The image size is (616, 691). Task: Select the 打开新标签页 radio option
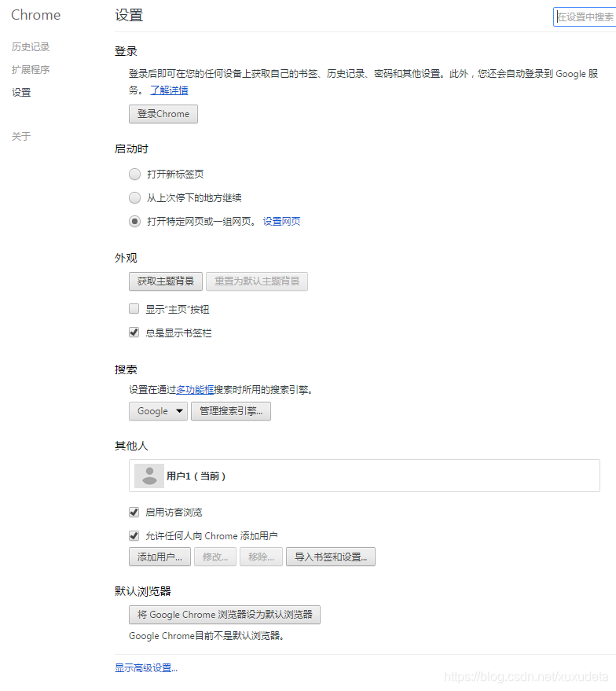click(134, 174)
